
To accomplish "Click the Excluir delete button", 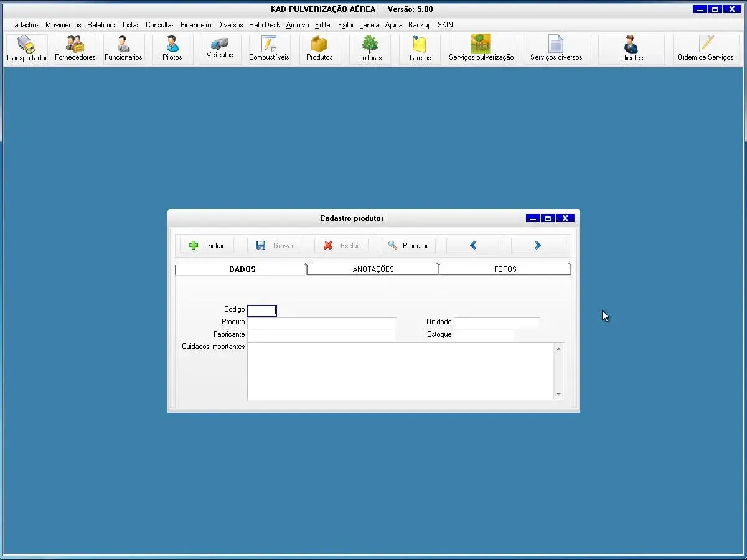I will [341, 246].
